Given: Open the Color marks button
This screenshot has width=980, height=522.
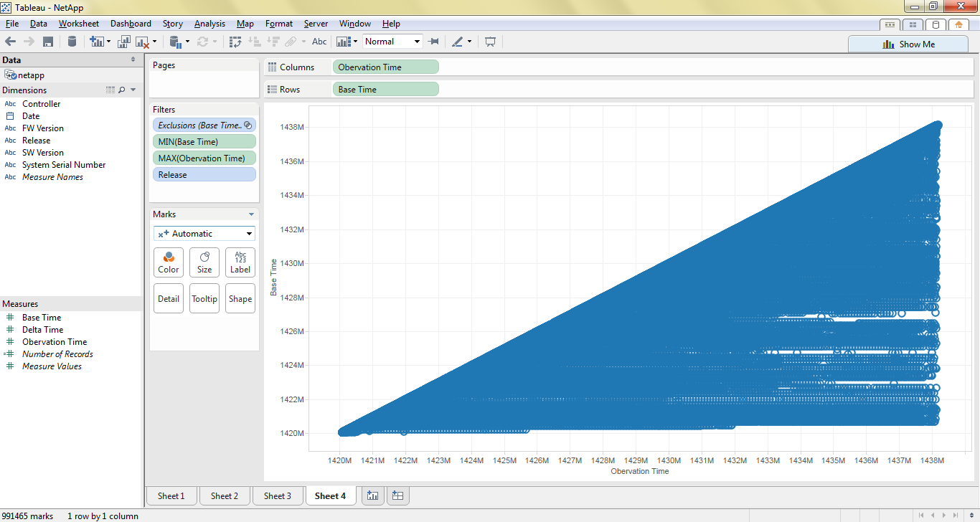Looking at the screenshot, I should click(x=169, y=262).
